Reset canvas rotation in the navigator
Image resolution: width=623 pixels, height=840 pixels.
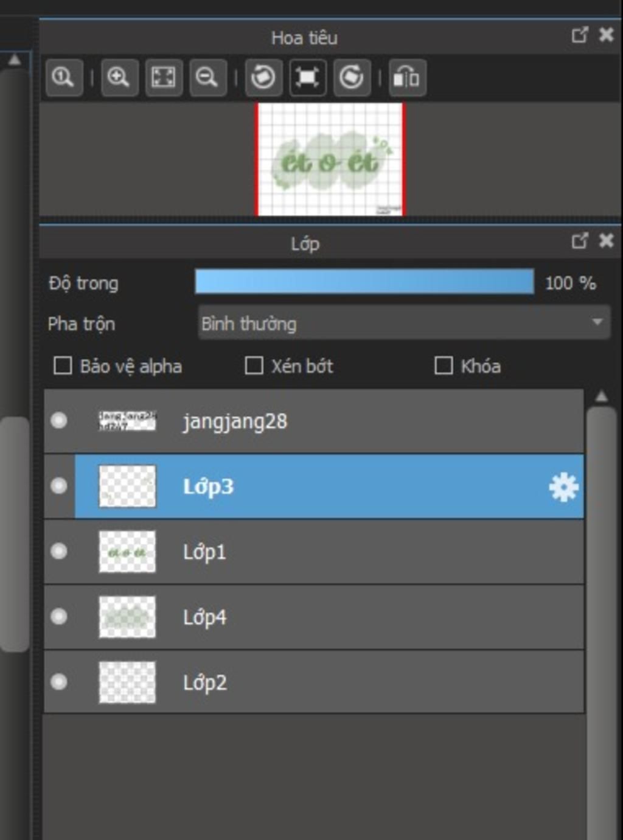pos(308,77)
